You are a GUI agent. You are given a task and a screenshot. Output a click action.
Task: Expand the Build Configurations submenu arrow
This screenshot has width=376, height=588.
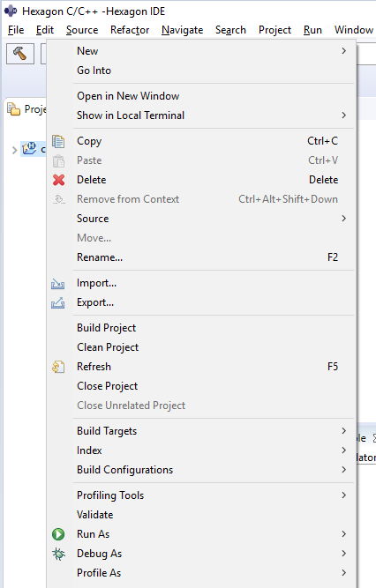click(x=343, y=470)
